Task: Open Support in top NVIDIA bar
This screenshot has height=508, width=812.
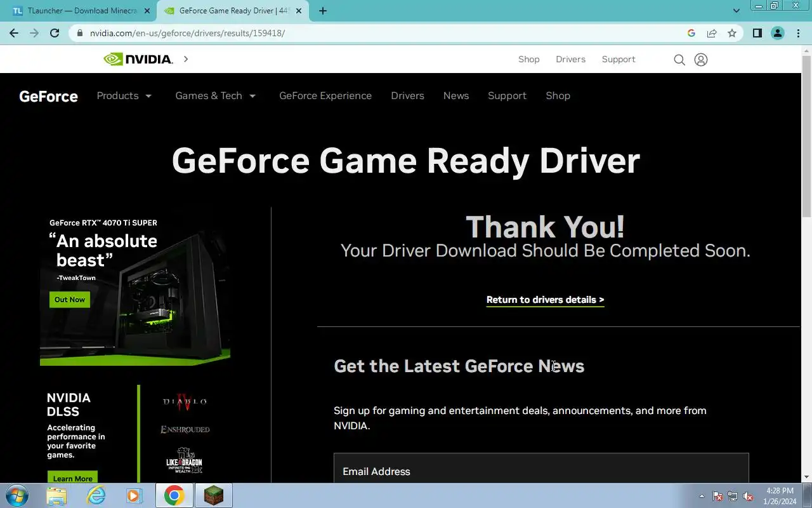Action: pyautogui.click(x=619, y=59)
